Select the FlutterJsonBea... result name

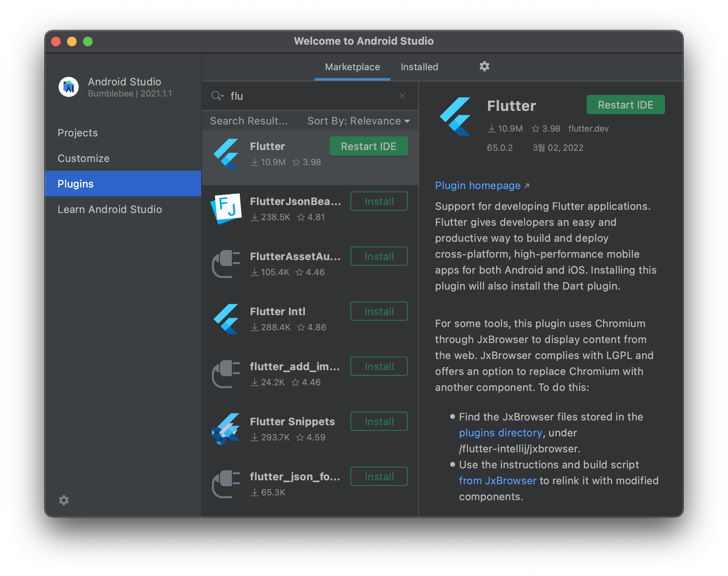[295, 201]
